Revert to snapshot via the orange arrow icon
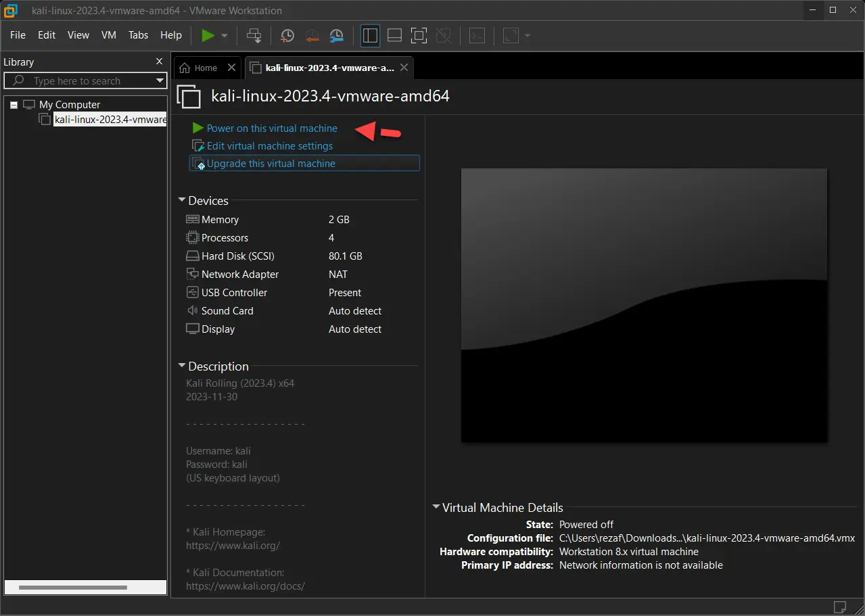The image size is (865, 616). [312, 35]
